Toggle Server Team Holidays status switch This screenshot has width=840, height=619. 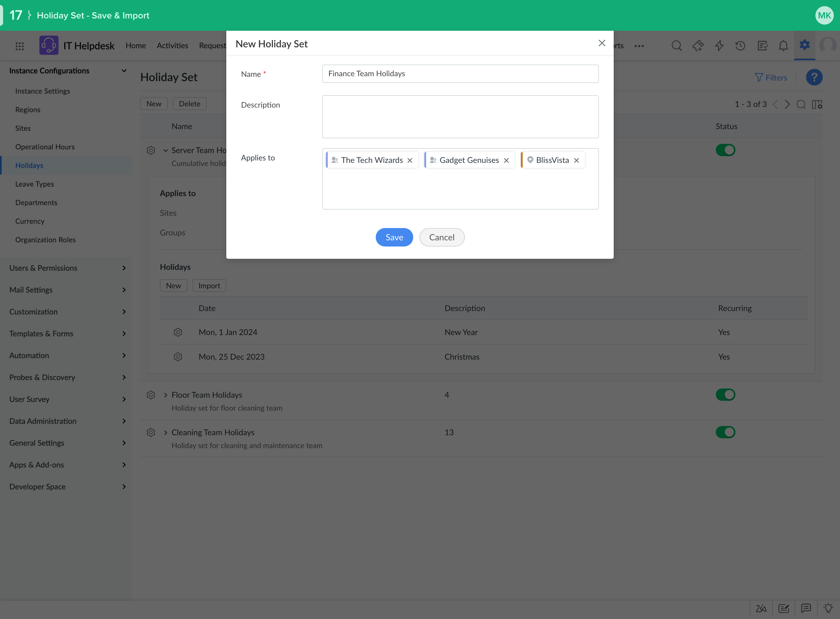click(725, 150)
